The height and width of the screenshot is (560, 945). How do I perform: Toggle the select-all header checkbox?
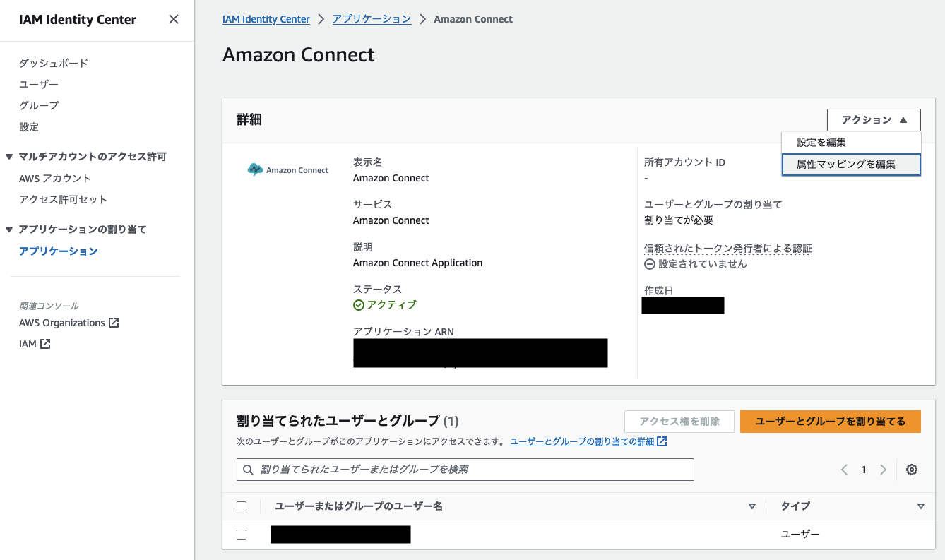click(242, 506)
